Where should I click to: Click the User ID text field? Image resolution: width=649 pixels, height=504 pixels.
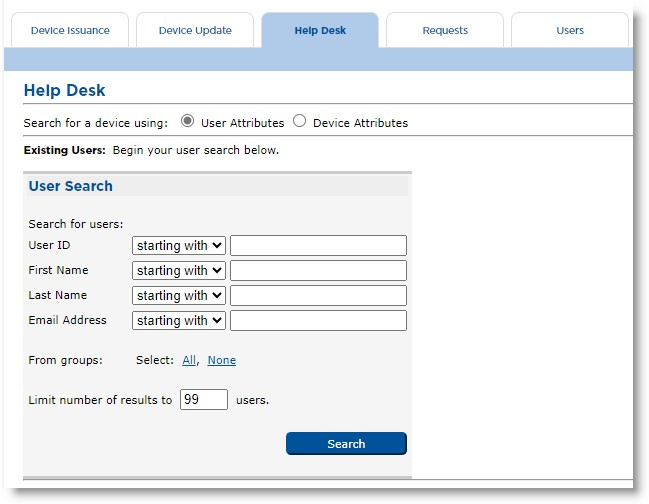click(318, 246)
